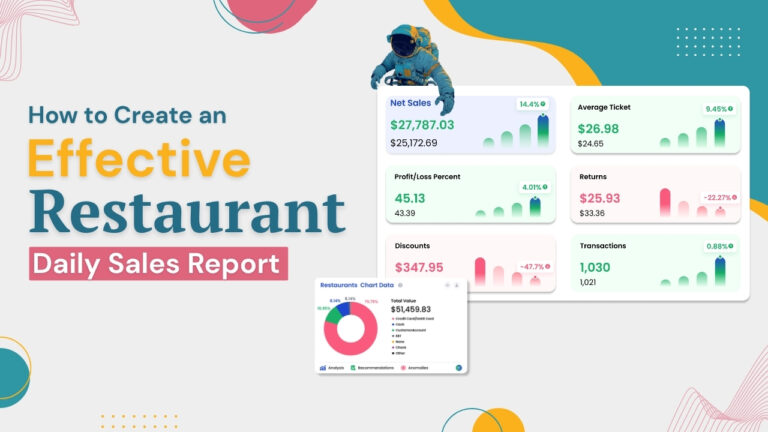Click the info icon beside -47.7% on Discounts
Screen dimensions: 768x432
pyautogui.click(x=548, y=266)
